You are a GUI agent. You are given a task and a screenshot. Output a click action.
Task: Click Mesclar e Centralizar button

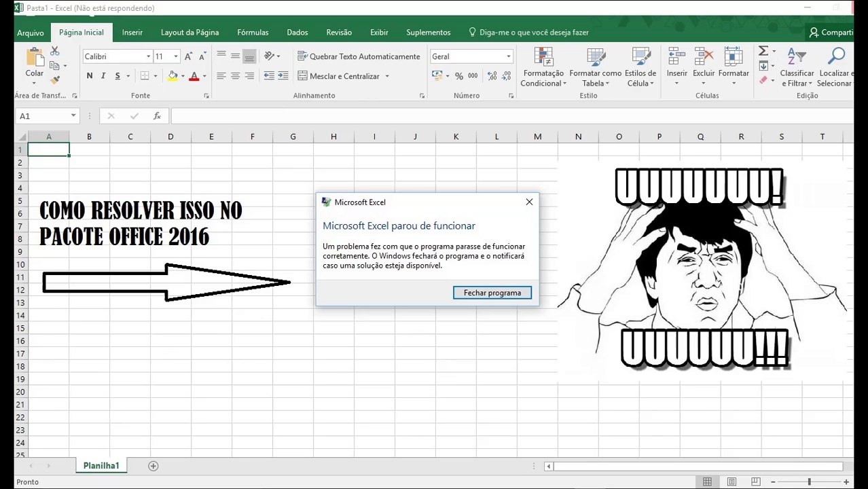[x=338, y=76]
